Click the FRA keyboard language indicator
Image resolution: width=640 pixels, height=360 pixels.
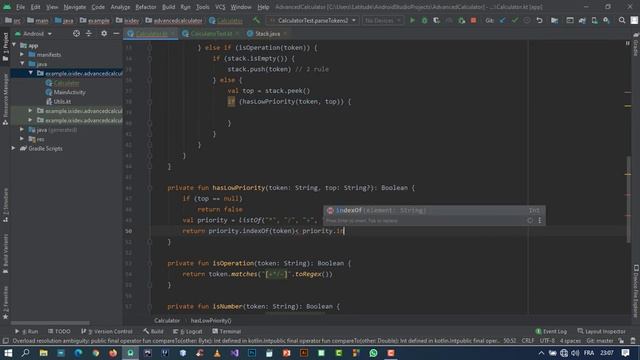589,353
